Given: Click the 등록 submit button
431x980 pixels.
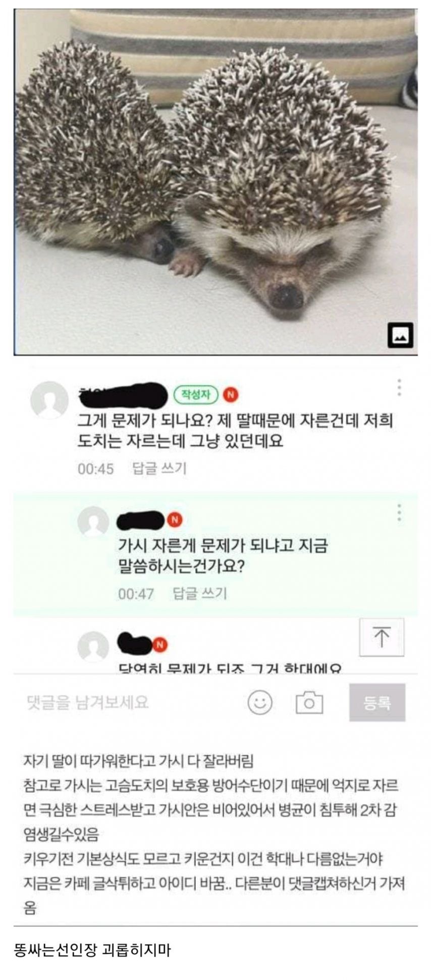Looking at the screenshot, I should click(377, 702).
